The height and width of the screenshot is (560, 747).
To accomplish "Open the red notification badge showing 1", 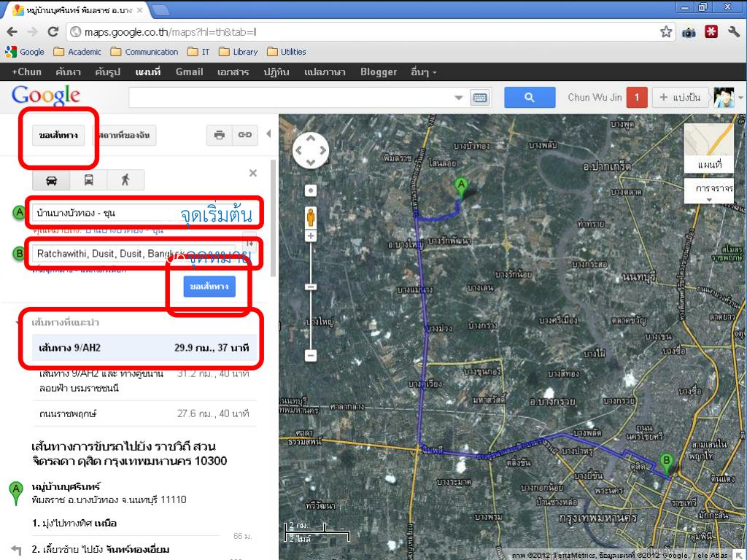I will pos(636,97).
